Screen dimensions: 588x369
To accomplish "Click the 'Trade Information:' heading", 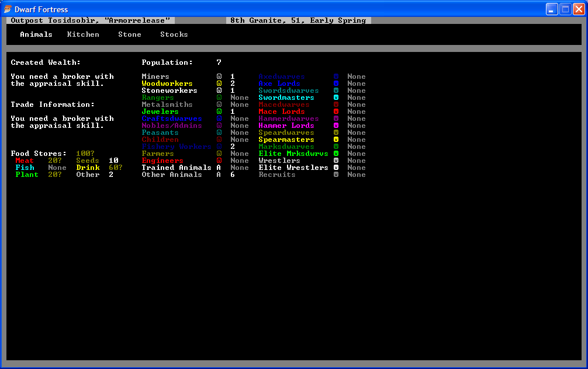I will [x=53, y=105].
